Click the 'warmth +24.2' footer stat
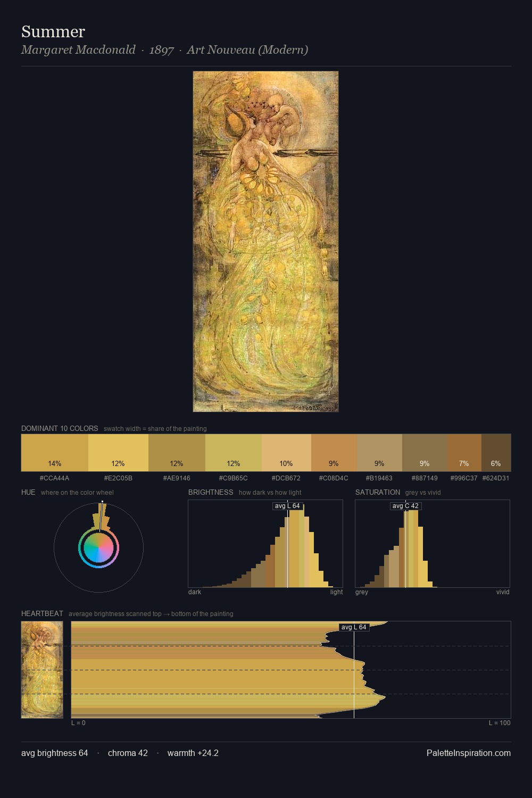The width and height of the screenshot is (532, 798). [x=193, y=753]
